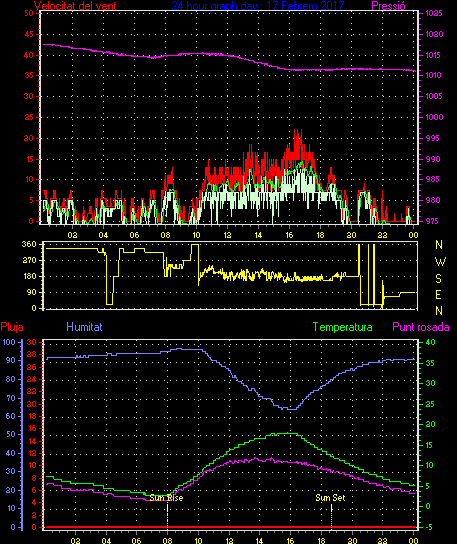Click the 360 wind direction axis value
The image size is (457, 544).
point(29,244)
